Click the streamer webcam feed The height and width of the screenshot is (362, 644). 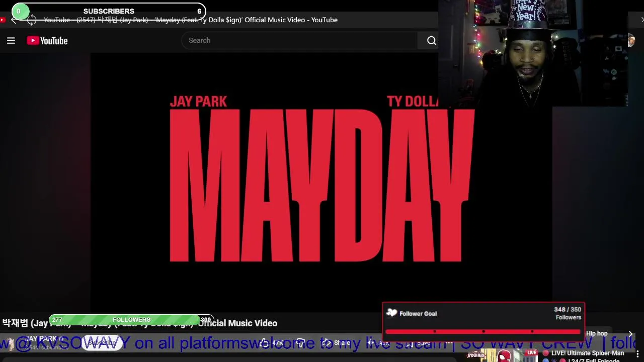[533, 53]
